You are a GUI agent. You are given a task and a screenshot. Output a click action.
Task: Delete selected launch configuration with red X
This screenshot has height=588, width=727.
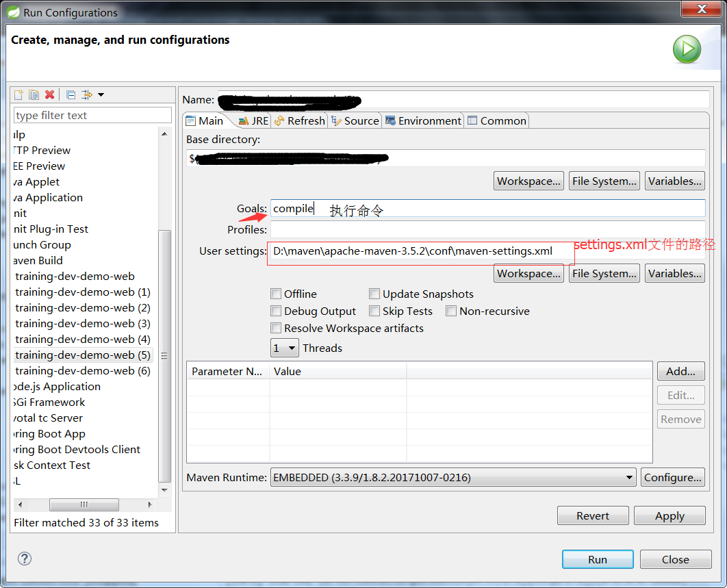pos(49,95)
